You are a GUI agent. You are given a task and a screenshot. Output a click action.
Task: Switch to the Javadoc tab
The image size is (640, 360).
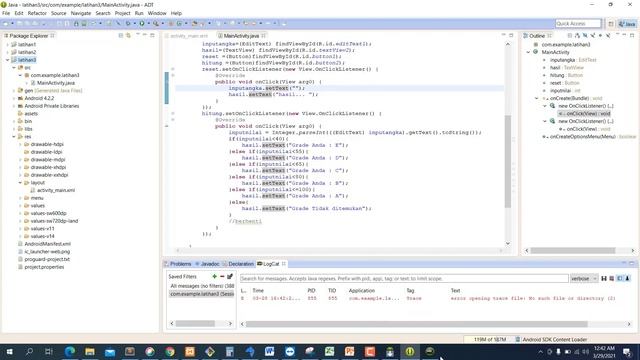click(x=207, y=264)
